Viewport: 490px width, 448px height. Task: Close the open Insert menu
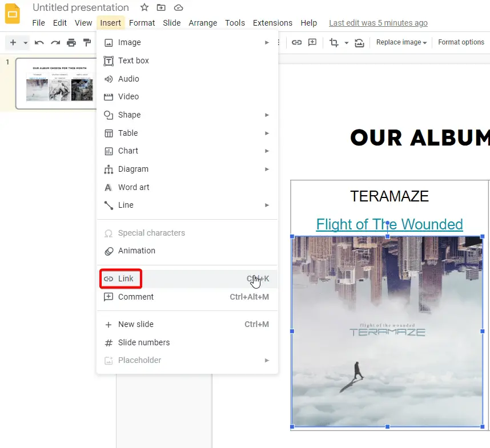click(x=111, y=23)
